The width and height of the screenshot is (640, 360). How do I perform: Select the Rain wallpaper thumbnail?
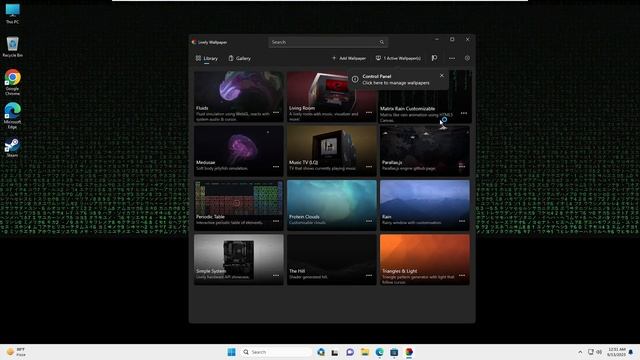[x=424, y=205]
